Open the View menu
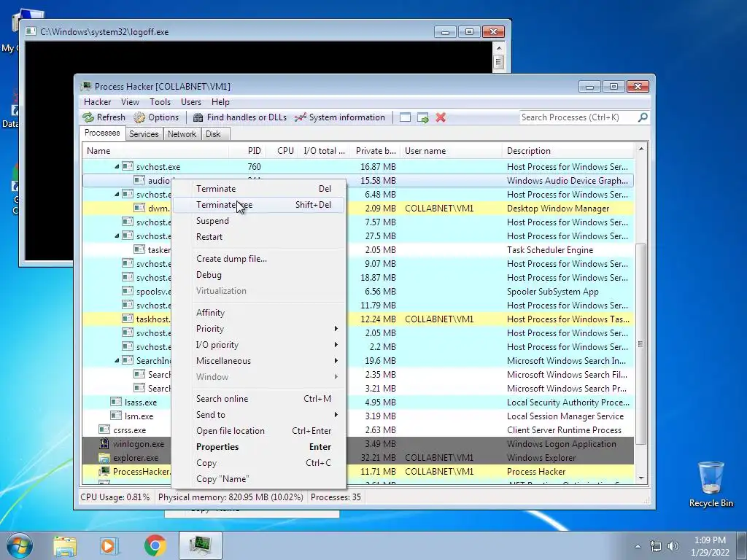747x560 pixels. pos(130,102)
